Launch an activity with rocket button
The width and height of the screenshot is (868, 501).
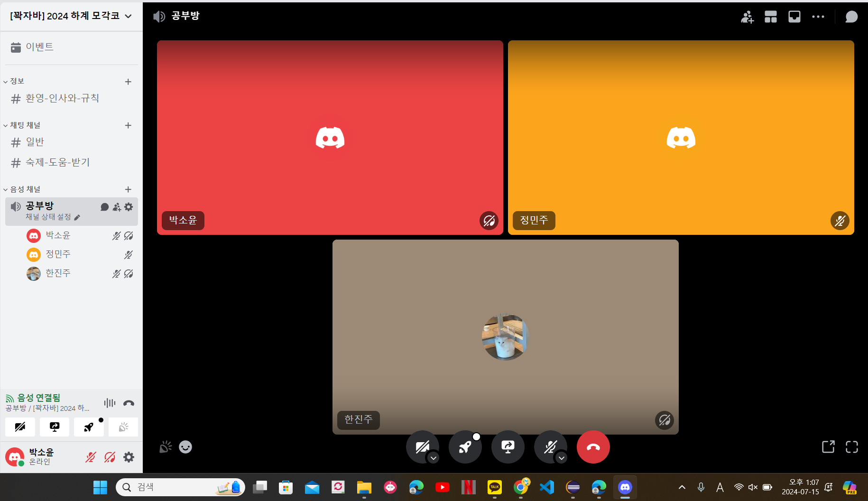pos(465,447)
